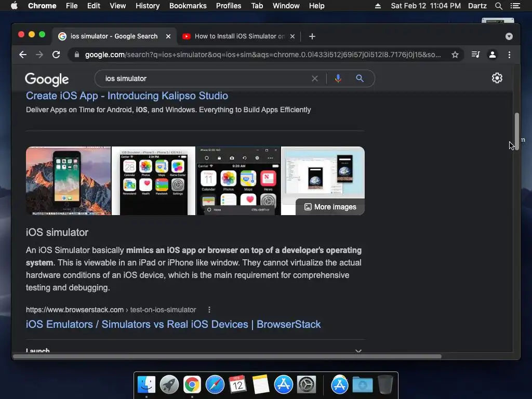Open Finder from the dock
The height and width of the screenshot is (399, 532).
pos(147,385)
